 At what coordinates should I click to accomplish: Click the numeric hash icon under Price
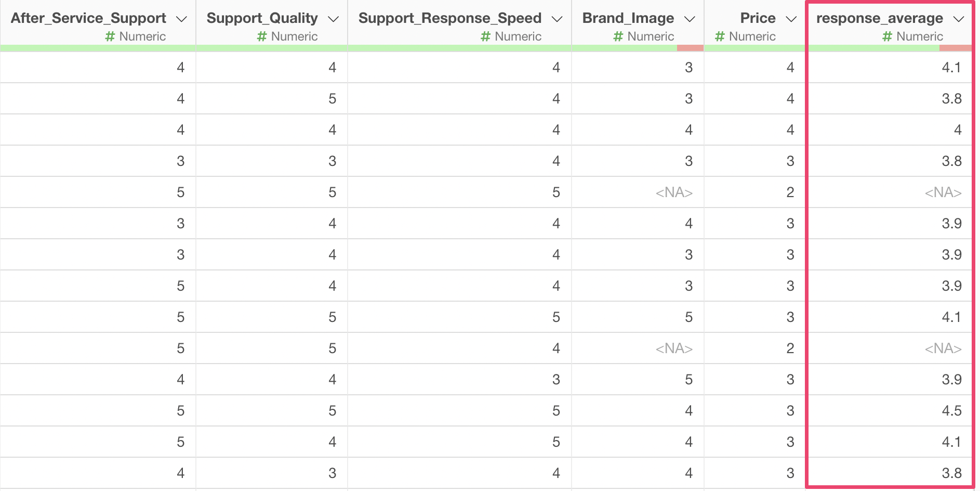point(720,36)
